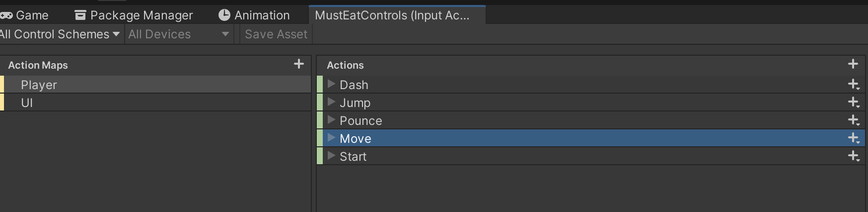
Task: Add binding to Start action
Action: point(854,156)
